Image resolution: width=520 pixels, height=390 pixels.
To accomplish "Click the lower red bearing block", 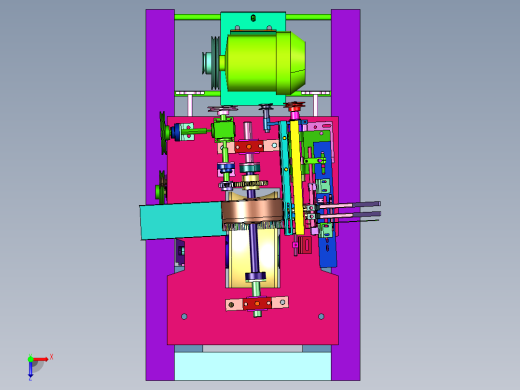I will point(257,303).
